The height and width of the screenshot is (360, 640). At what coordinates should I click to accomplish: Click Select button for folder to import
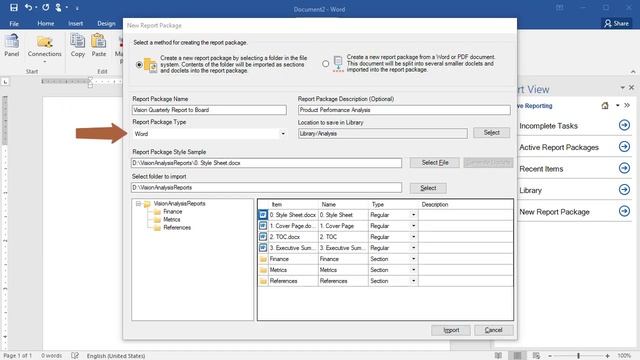tap(428, 188)
